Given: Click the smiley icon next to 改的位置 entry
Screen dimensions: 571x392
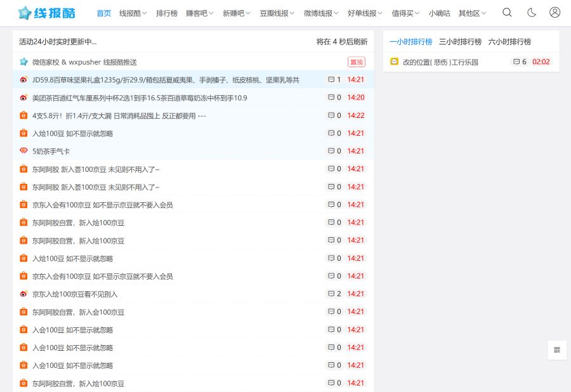Looking at the screenshot, I should [x=394, y=62].
